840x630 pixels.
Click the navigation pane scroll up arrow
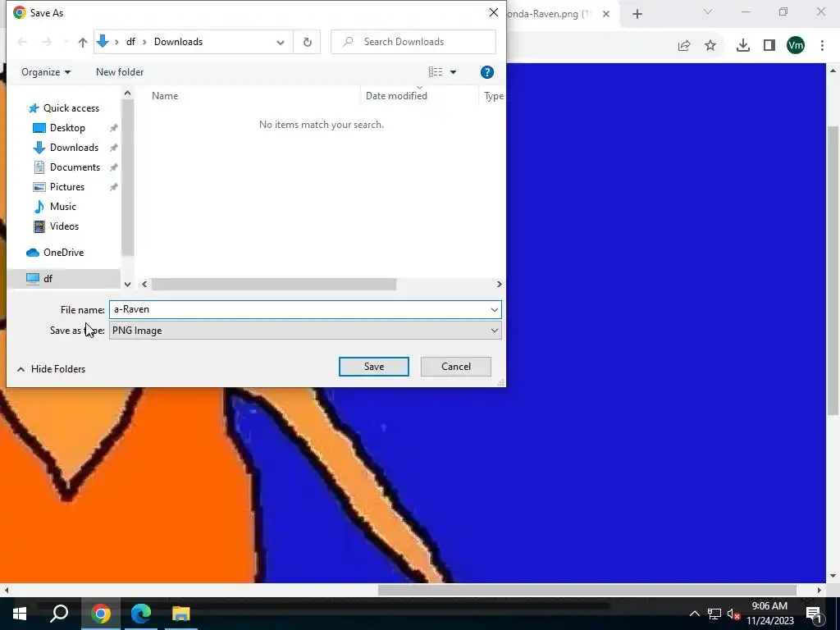[127, 94]
